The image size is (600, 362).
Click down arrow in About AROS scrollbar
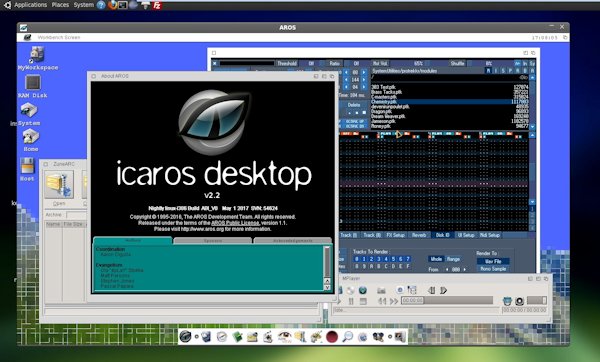[327, 287]
